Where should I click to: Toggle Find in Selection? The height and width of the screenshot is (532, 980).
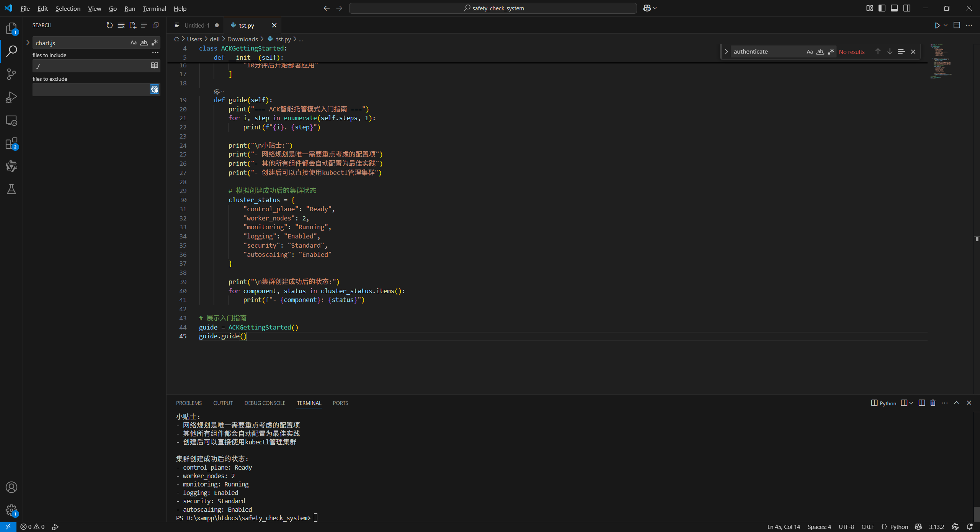click(x=901, y=51)
